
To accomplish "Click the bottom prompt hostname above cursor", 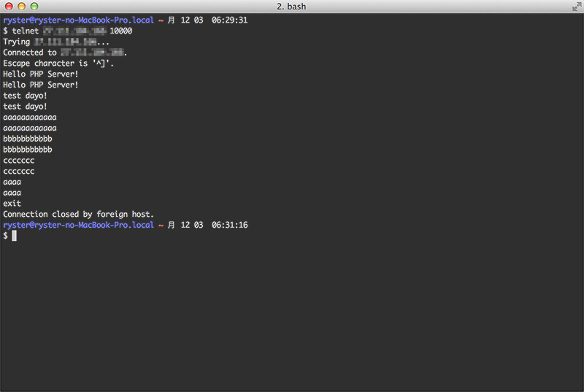I will [x=78, y=225].
